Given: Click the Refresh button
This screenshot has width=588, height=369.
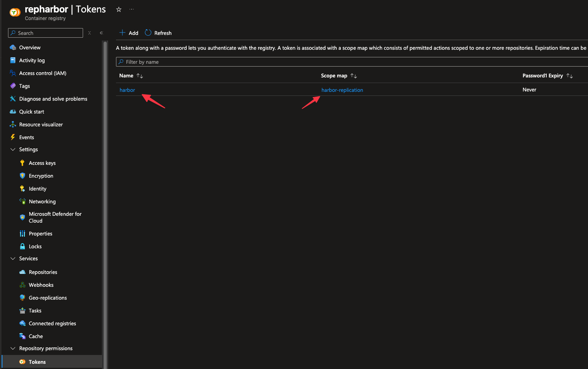Looking at the screenshot, I should [158, 33].
